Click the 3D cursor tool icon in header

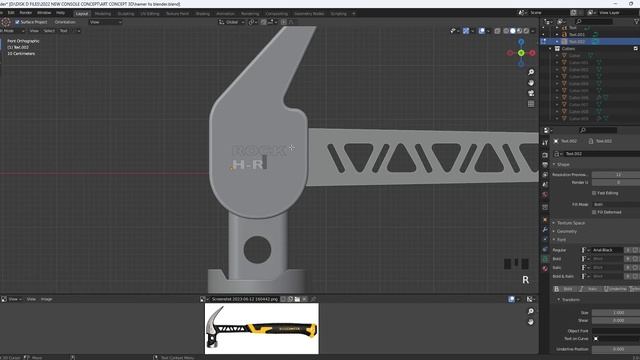6,22
